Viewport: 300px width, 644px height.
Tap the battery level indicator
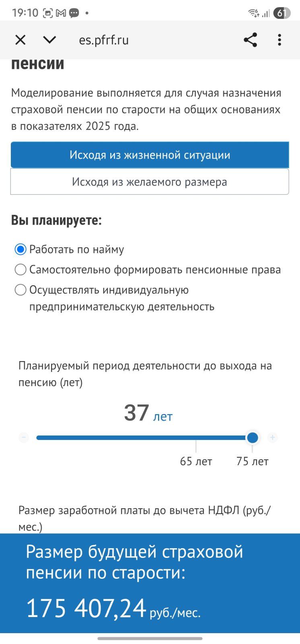click(x=282, y=13)
